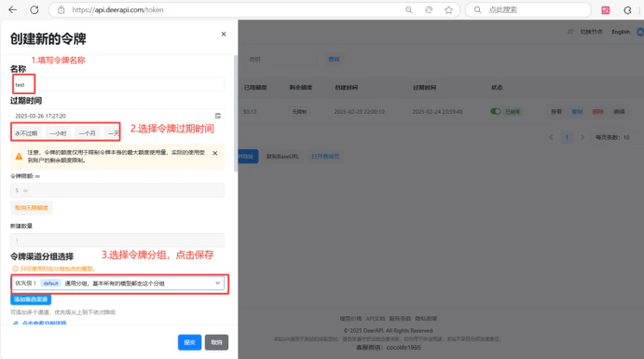Click the orange warning triangle icon
The image size is (644, 359).
[x=19, y=156]
